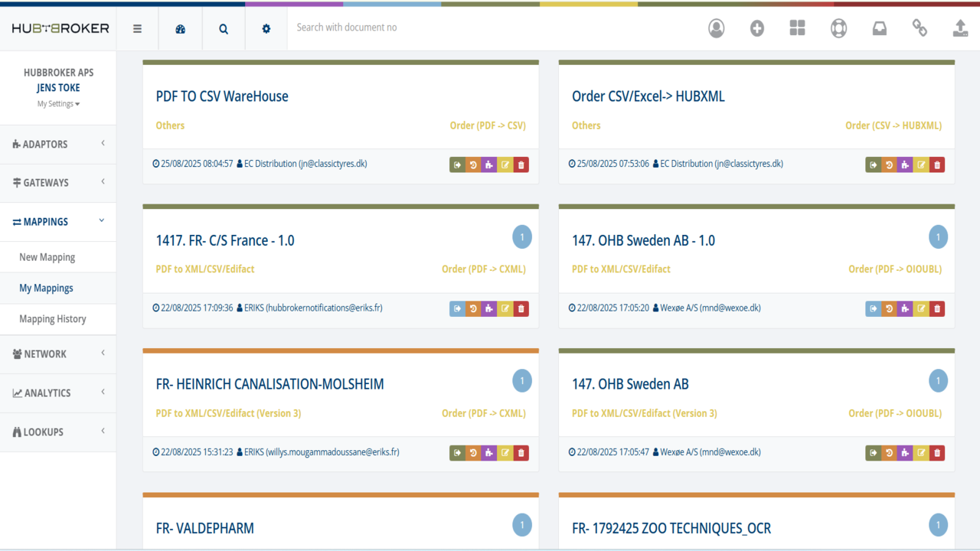This screenshot has width=980, height=551.
Task: Click puzzle icon on PDF TO CSV WareHouse
Action: point(489,165)
